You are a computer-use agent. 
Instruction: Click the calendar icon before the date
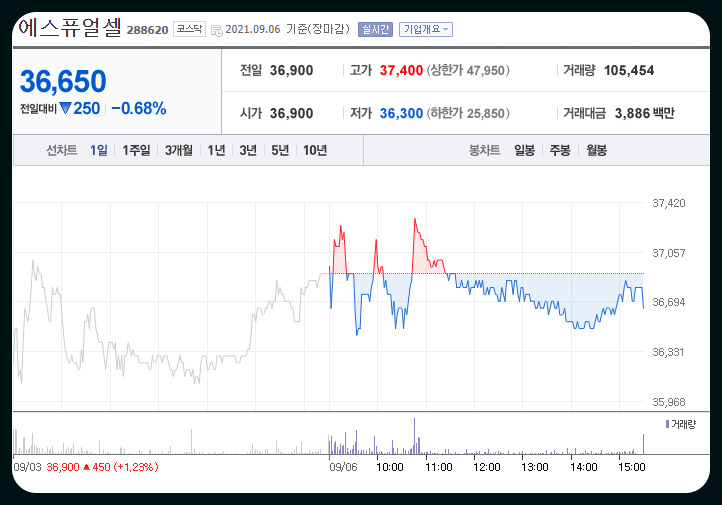click(216, 30)
